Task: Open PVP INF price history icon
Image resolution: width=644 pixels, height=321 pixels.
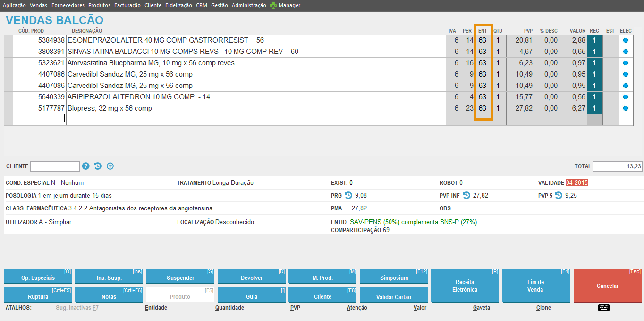Action: (x=466, y=195)
